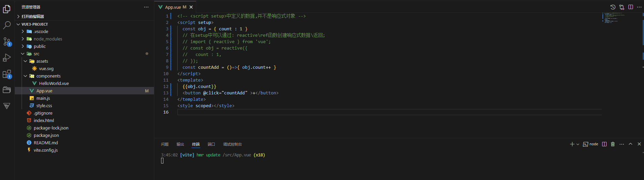Open vite.config.js file

pyautogui.click(x=84, y=150)
